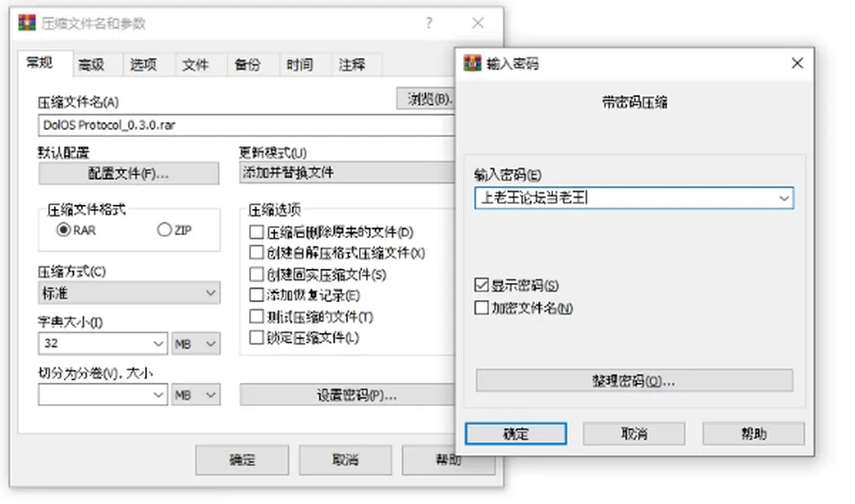Uncheck 显示密码 checkbox
Image resolution: width=855 pixels, height=504 pixels.
(481, 285)
